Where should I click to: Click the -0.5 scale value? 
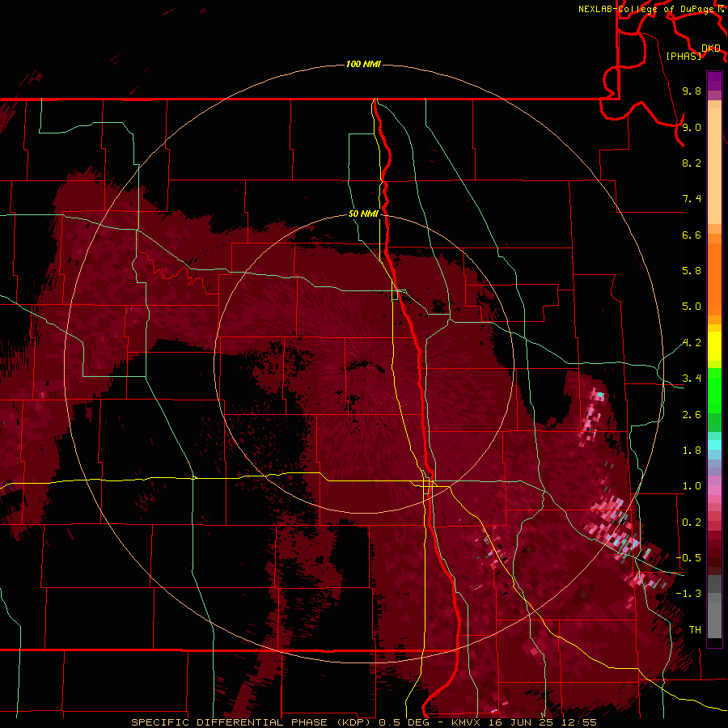(688, 558)
